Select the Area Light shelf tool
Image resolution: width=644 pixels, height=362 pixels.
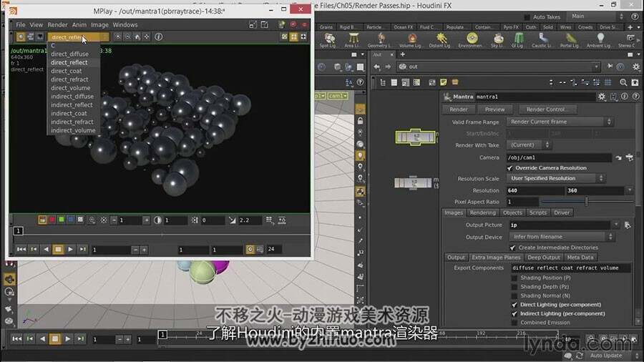352,41
